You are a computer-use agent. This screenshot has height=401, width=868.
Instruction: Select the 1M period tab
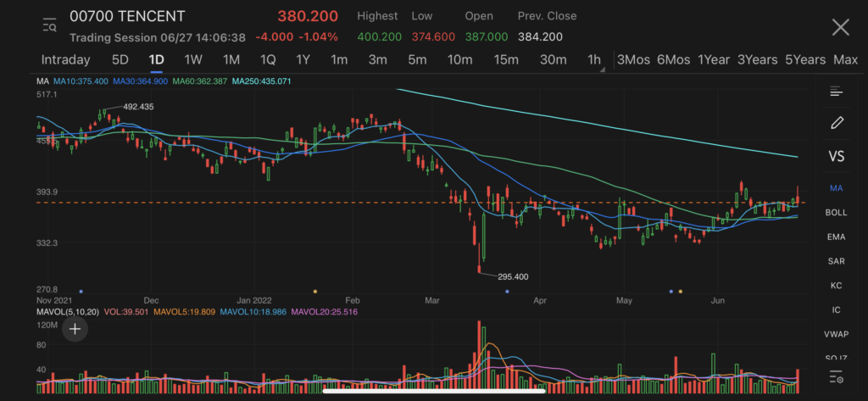pyautogui.click(x=231, y=59)
